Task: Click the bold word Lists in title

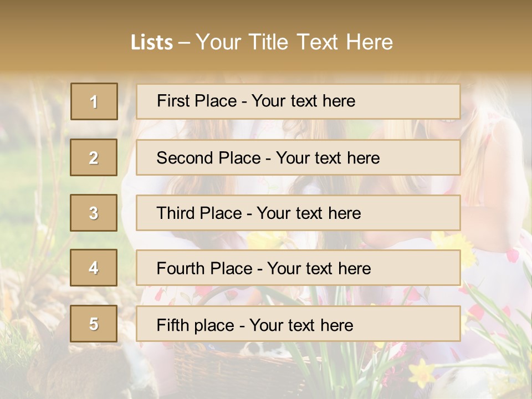Action: click(152, 43)
